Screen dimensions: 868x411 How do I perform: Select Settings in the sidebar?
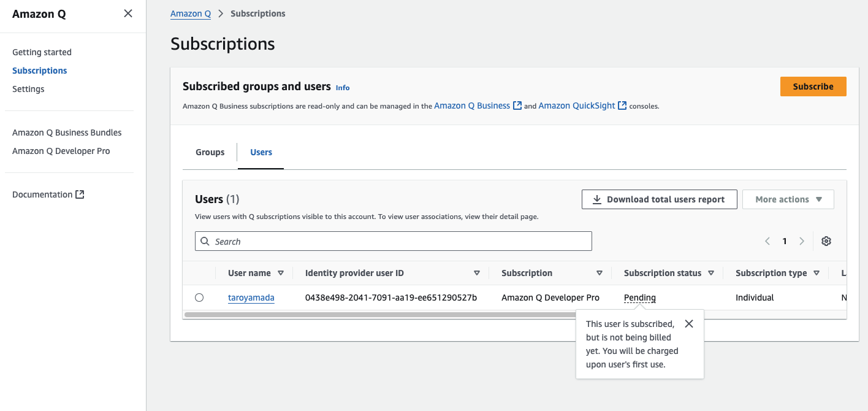click(28, 88)
